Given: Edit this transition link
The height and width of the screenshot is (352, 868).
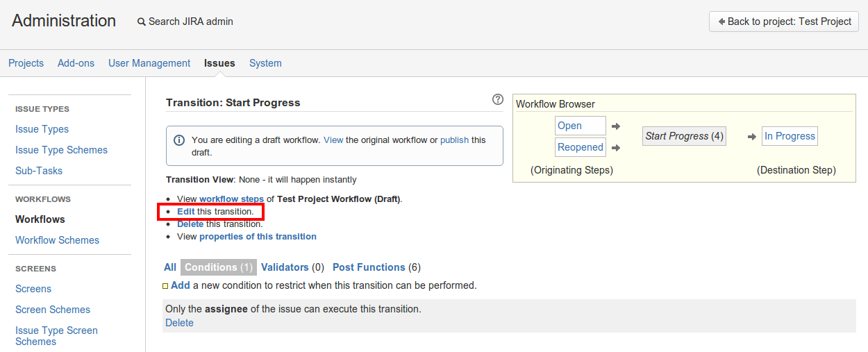Looking at the screenshot, I should click(x=185, y=211).
